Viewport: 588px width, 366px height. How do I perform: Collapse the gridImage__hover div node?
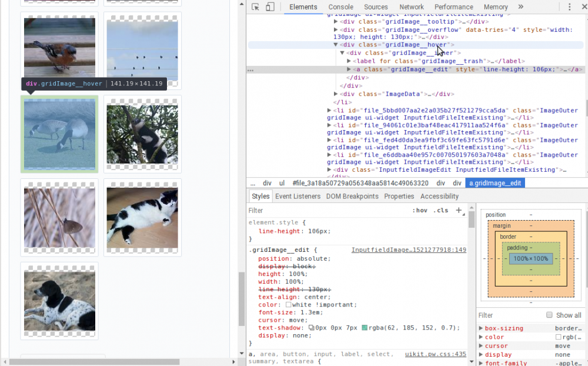tap(336, 45)
